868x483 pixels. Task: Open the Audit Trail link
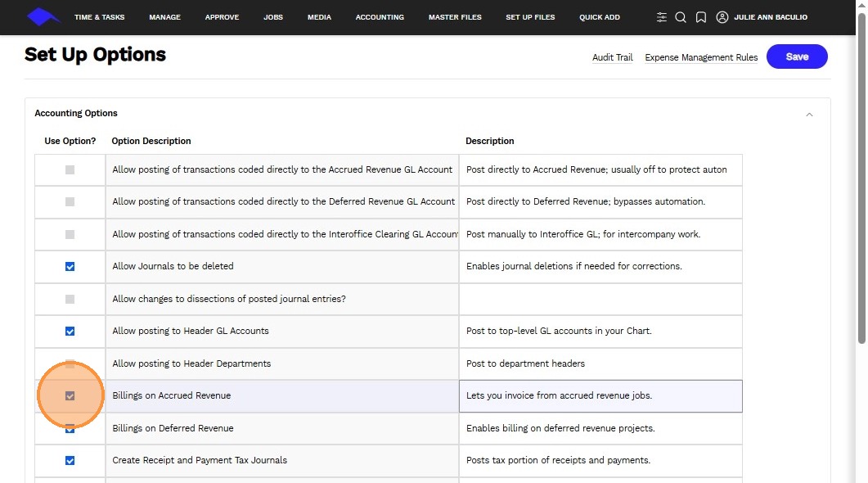[613, 57]
